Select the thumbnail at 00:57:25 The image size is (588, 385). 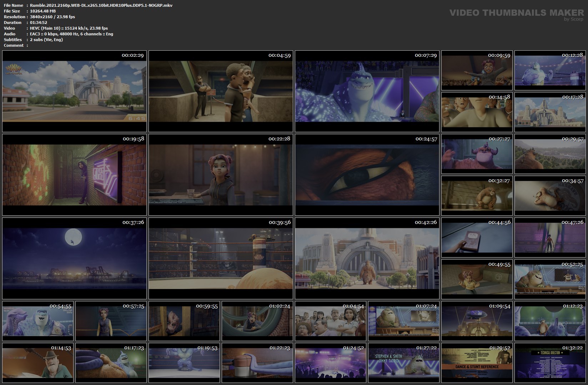(x=111, y=321)
